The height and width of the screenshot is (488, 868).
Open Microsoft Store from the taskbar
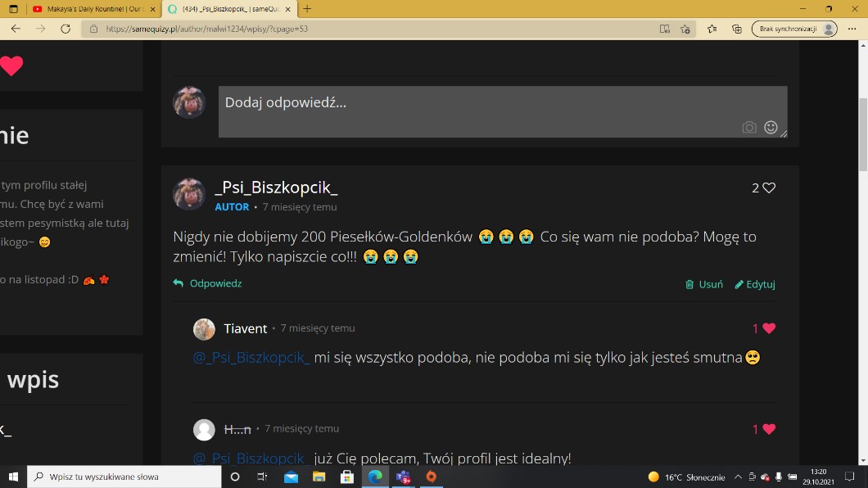tap(346, 477)
